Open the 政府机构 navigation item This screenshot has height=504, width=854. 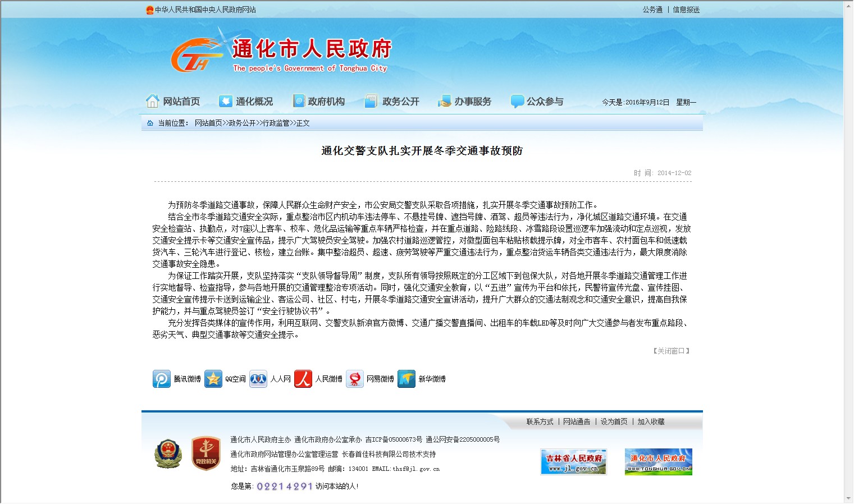(319, 102)
